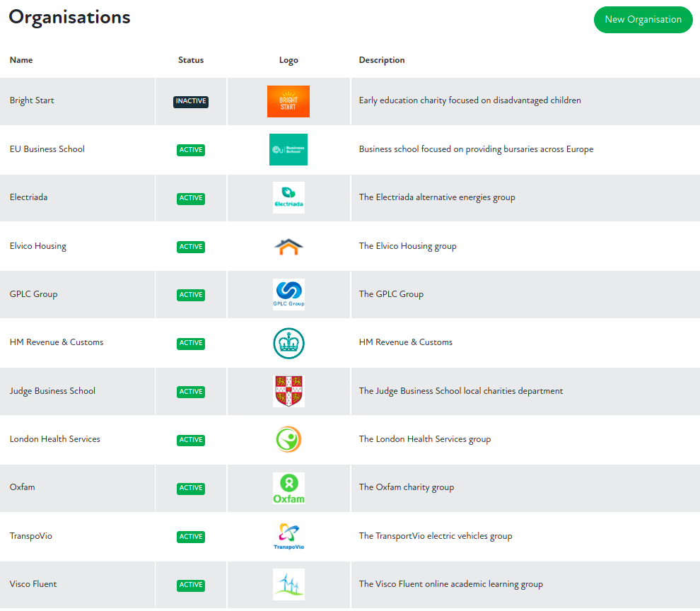
Task: Click the Bright Start orange logo
Action: [x=288, y=101]
